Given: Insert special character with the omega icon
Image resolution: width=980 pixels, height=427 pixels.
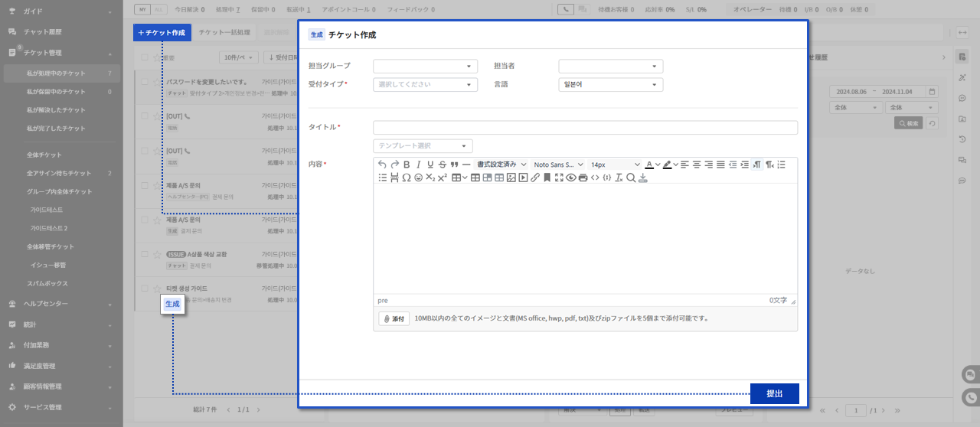Looking at the screenshot, I should coord(407,178).
